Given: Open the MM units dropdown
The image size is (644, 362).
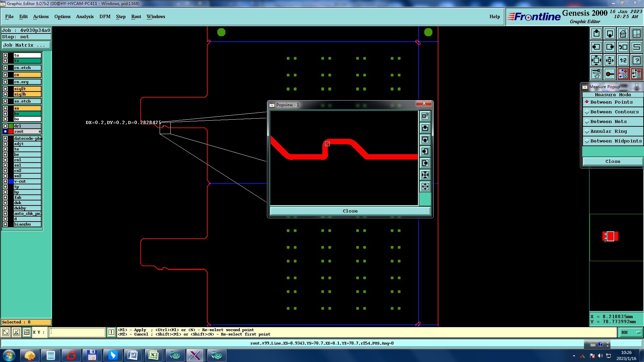Looking at the screenshot, I should pos(630,332).
